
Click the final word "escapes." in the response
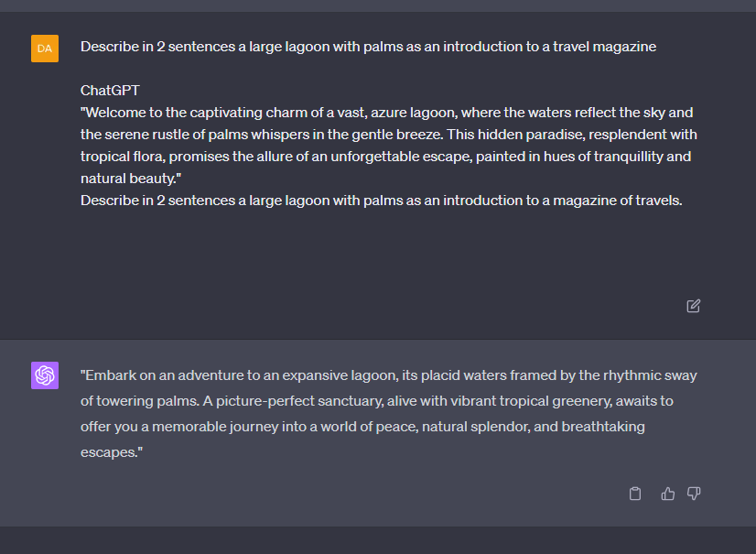pos(112,452)
